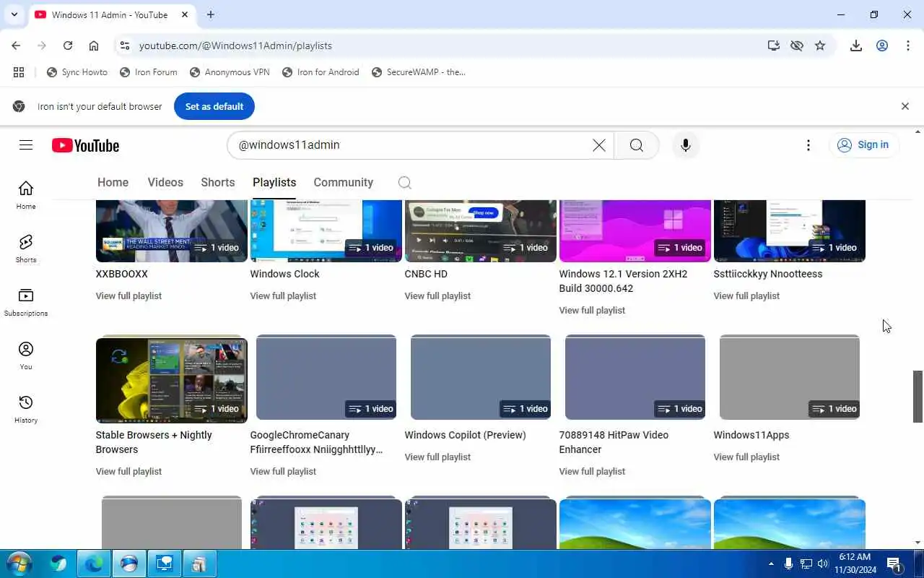View full playlist for Windows11Apps
This screenshot has width=924, height=578.
pyautogui.click(x=746, y=457)
